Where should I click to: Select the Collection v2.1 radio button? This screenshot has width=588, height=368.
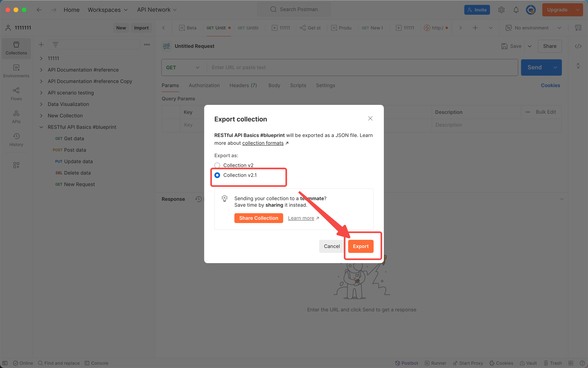217,175
